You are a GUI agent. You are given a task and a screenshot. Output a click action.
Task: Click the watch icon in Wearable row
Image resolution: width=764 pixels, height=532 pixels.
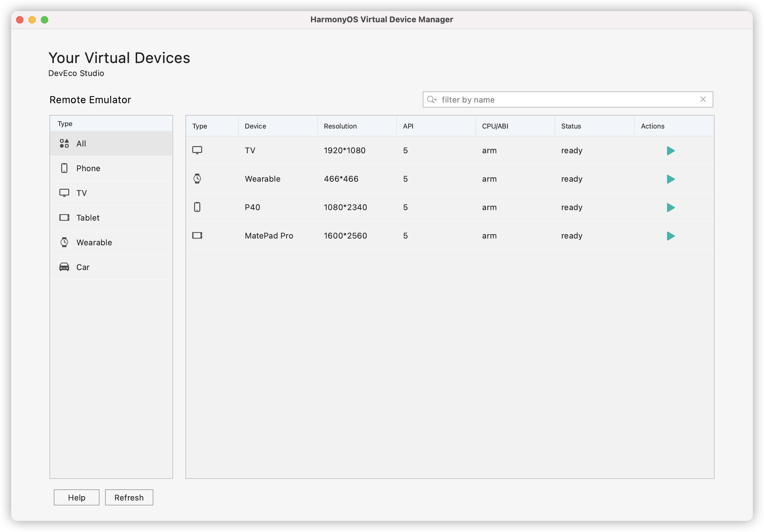point(197,179)
